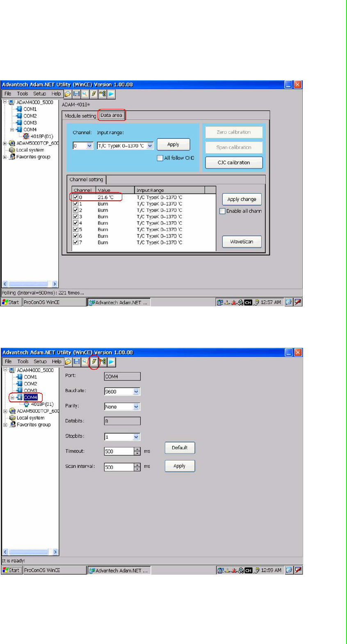The width and height of the screenshot is (347, 644).
Task: Open Help menu in COM4 settings window
Action: coord(57,362)
